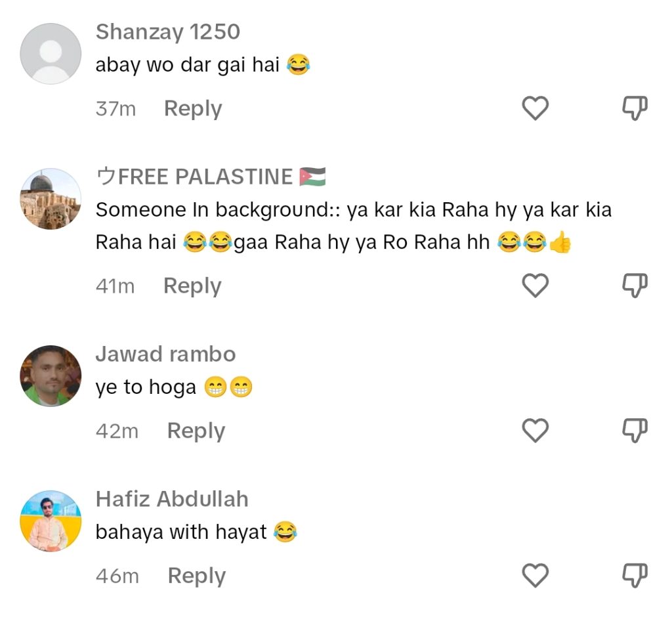Dislike Shanzay 1250's comment

[x=635, y=108]
